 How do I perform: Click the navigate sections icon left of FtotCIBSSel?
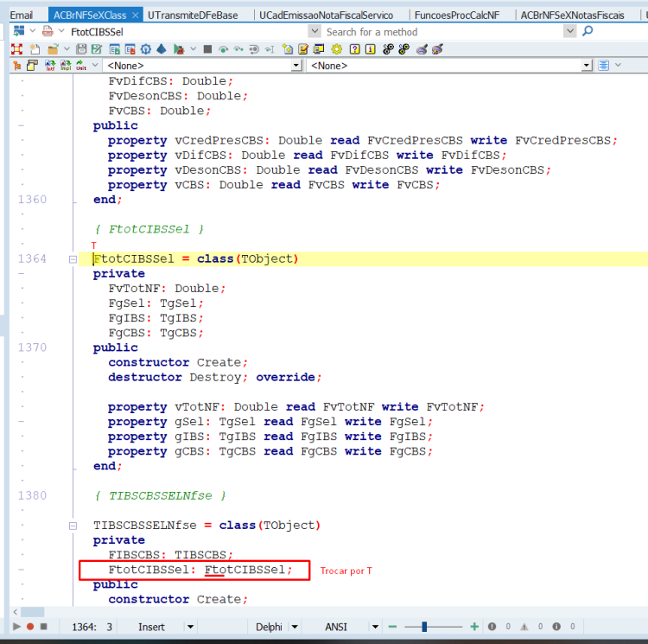pyautogui.click(x=19, y=31)
